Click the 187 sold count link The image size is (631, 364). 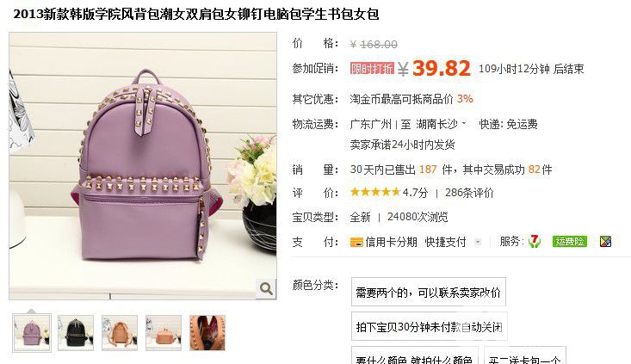coord(428,170)
